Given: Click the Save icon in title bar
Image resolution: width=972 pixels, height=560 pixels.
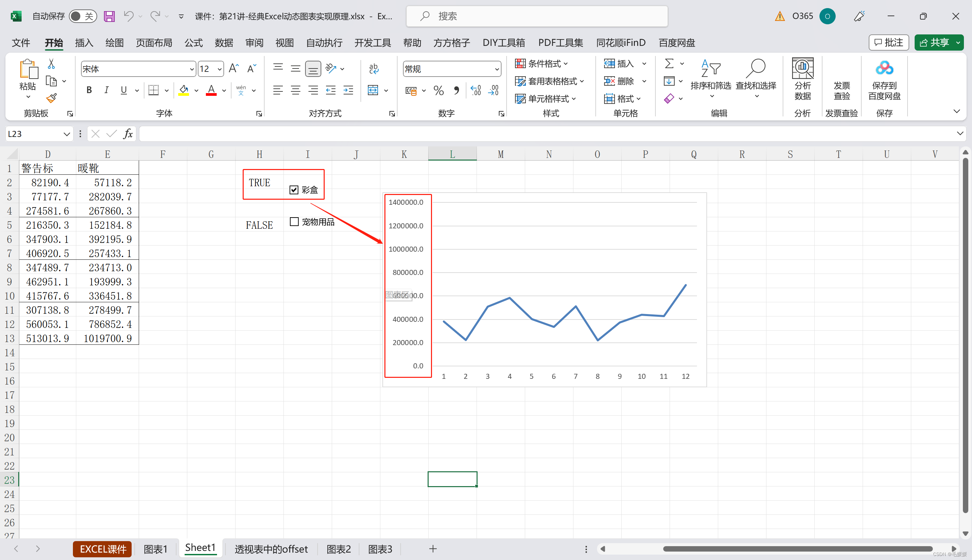Looking at the screenshot, I should tap(109, 16).
